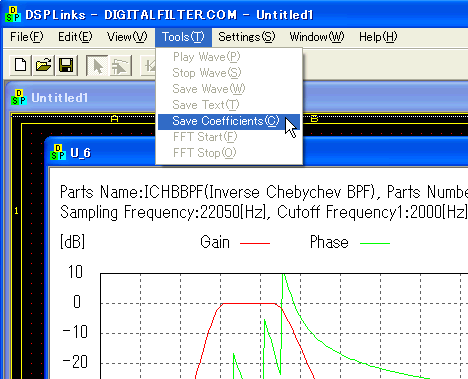Image resolution: width=468 pixels, height=379 pixels.
Task: Click the New document toolbar icon
Action: click(x=21, y=65)
